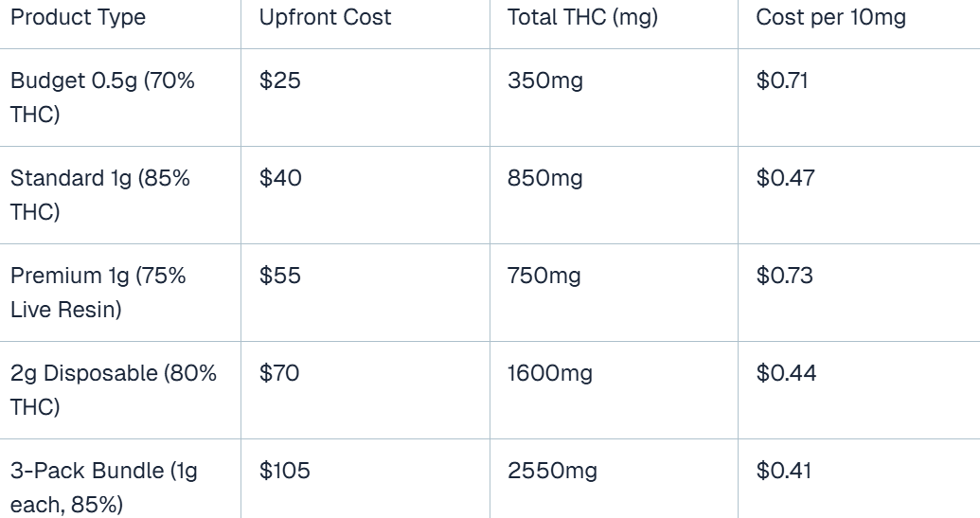Click the Cost per 10mg column header
980x518 pixels.
coord(830,17)
